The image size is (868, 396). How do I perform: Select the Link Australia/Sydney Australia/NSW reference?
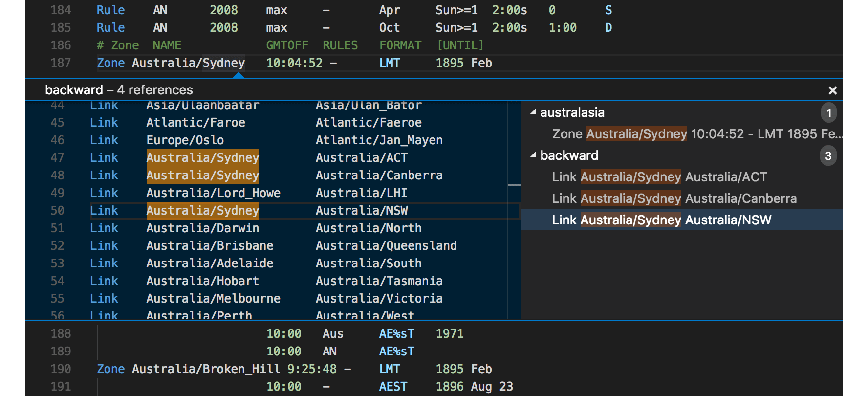click(x=682, y=220)
